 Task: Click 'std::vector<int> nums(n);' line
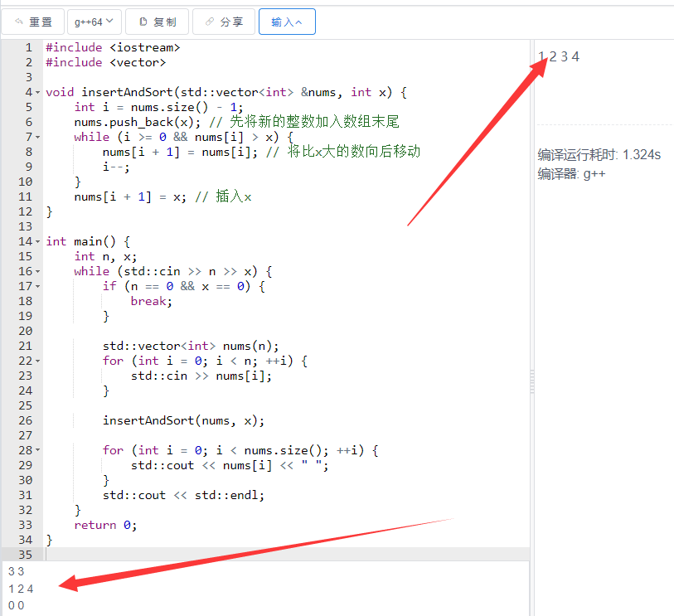tap(191, 346)
